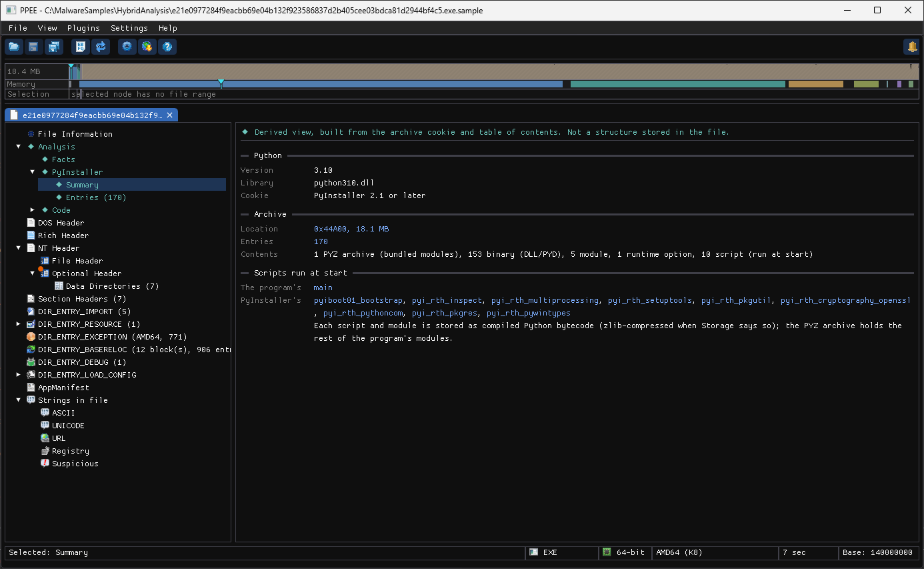The image size is (924, 569).
Task: Click the DIR_ENTRY_IMPORT tree icon
Action: pyautogui.click(x=31, y=312)
